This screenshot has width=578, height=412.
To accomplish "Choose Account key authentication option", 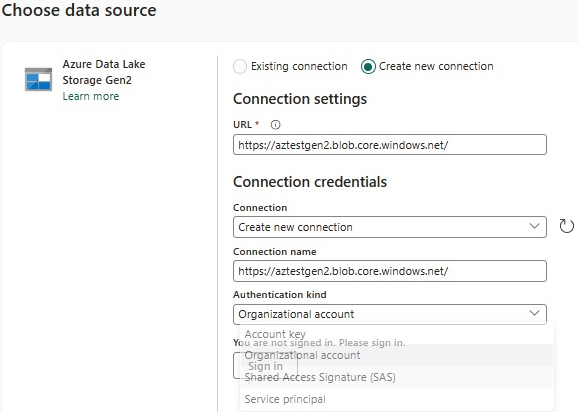I will [x=396, y=334].
